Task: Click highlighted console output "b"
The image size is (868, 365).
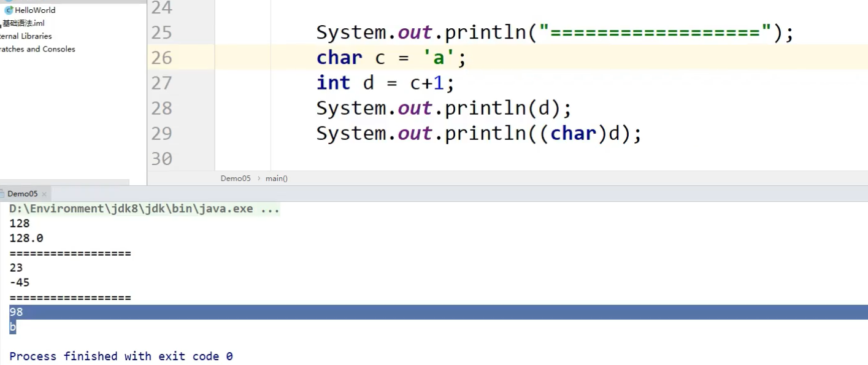Action: (12, 327)
